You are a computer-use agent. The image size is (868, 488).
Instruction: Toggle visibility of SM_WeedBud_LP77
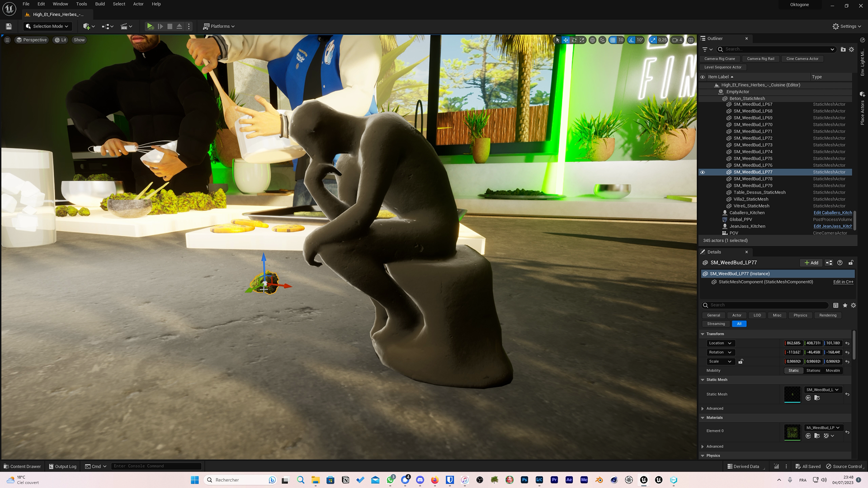point(703,172)
